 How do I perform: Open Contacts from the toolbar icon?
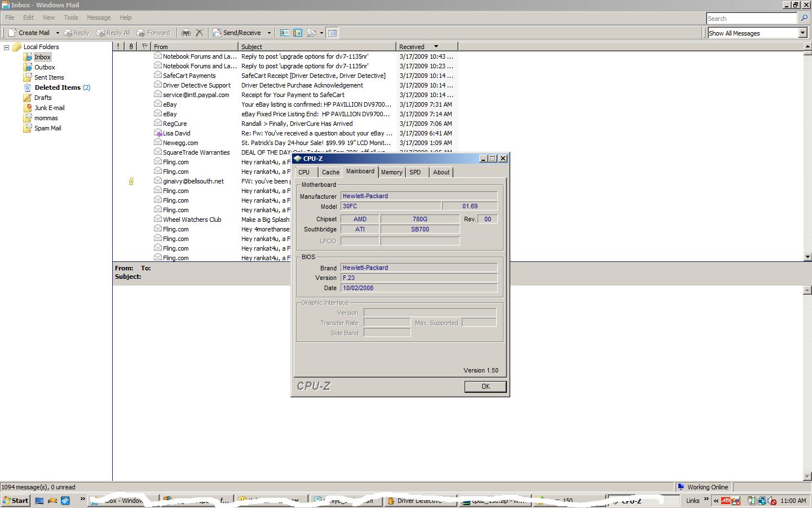tap(284, 33)
